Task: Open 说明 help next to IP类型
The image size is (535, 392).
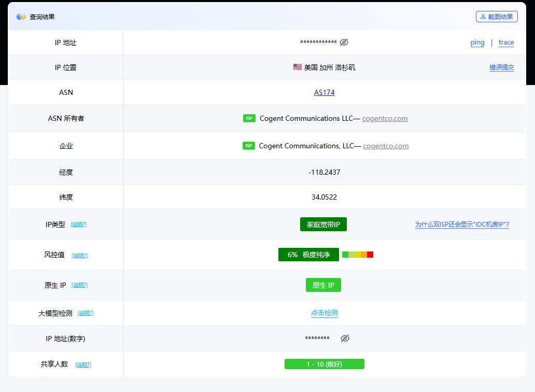Action: click(78, 225)
